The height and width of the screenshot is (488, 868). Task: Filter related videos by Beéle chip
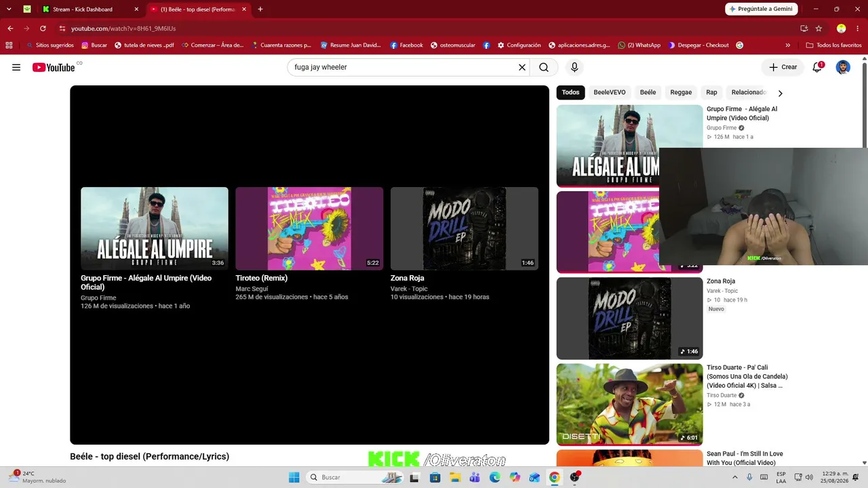click(x=648, y=92)
